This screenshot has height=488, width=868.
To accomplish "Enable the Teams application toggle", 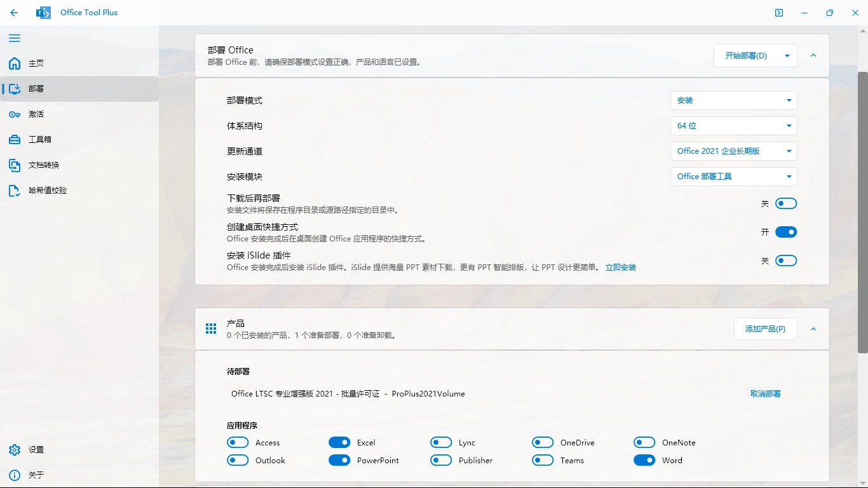I will [x=543, y=460].
